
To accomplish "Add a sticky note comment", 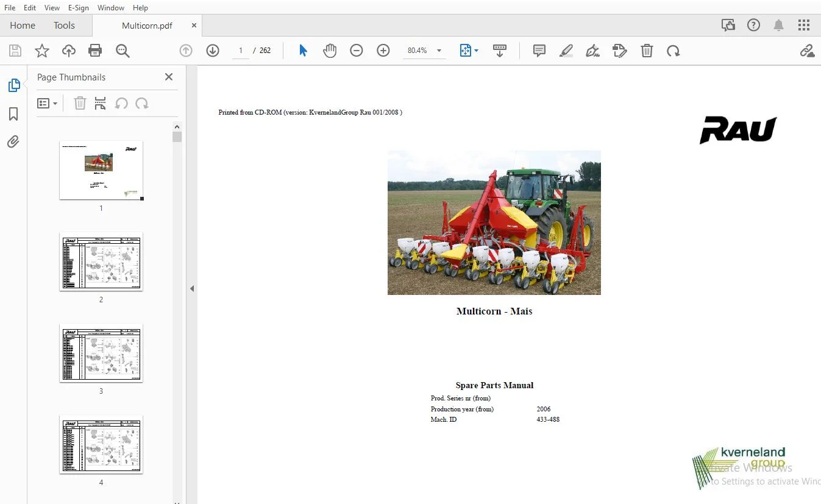I will [x=539, y=51].
